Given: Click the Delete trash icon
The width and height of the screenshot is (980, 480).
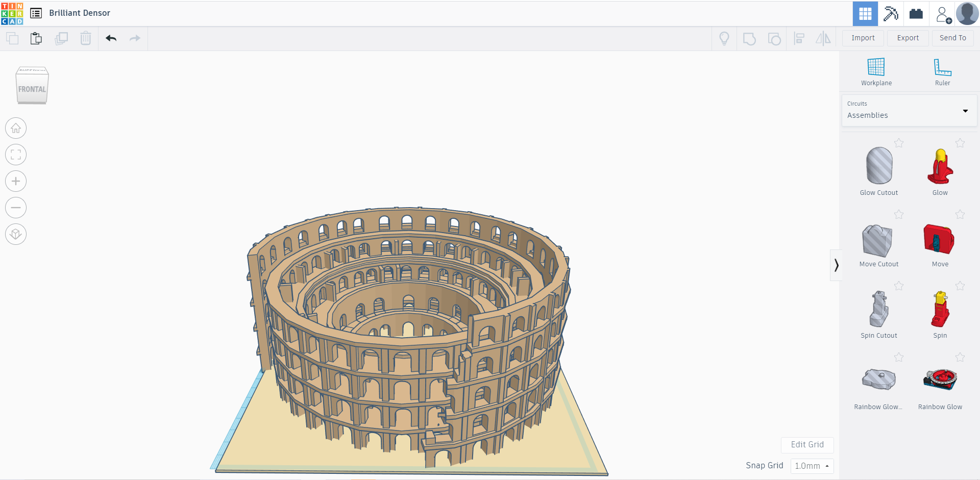Looking at the screenshot, I should 86,38.
